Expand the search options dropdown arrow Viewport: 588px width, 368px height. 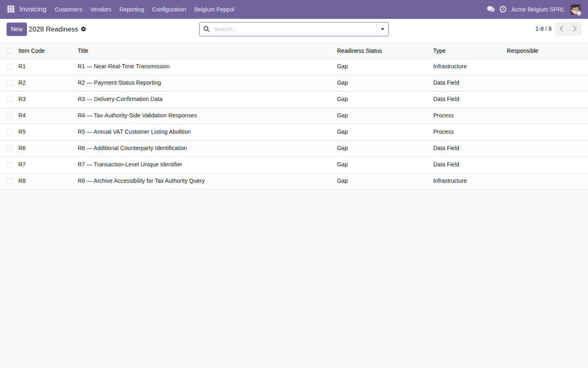382,29
